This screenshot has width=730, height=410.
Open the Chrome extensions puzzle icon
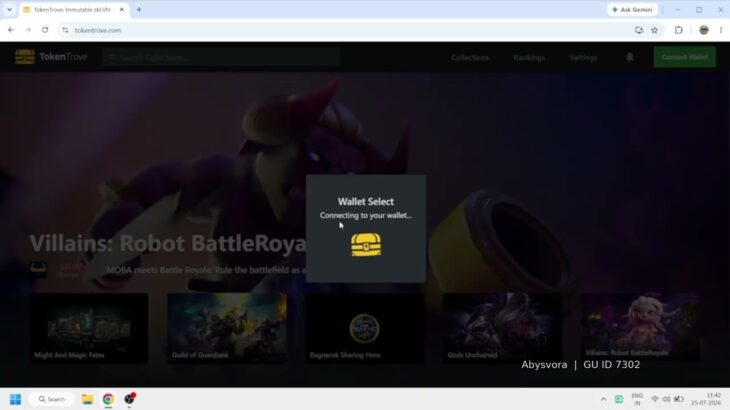pos(678,30)
